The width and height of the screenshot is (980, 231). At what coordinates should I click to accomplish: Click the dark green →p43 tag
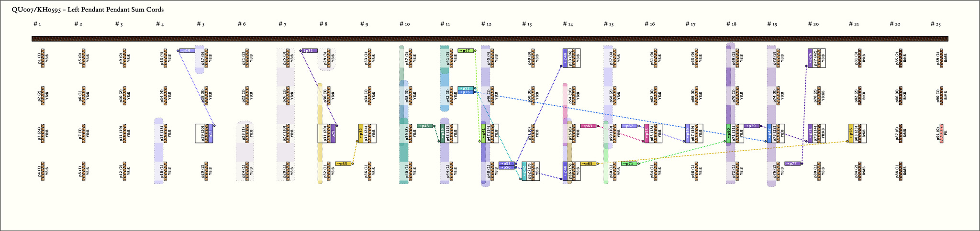pos(424,126)
